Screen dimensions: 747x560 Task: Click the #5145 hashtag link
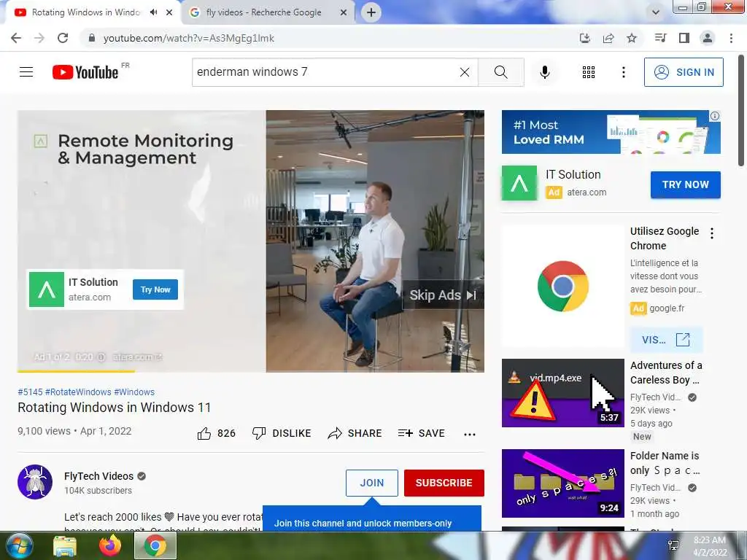30,392
